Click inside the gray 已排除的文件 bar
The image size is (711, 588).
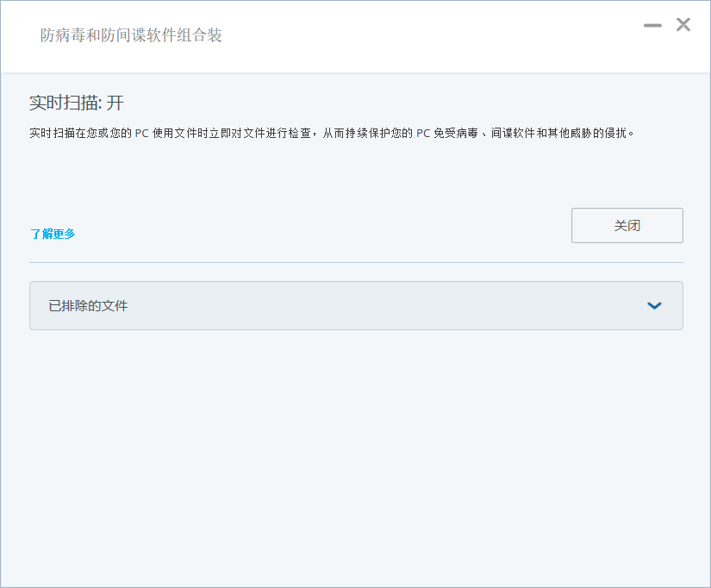pos(356,306)
